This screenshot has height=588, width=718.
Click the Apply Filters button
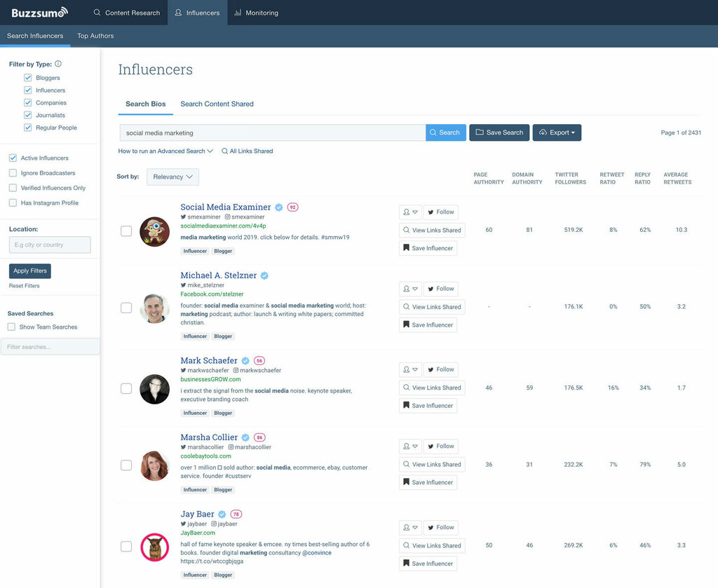[x=29, y=271]
